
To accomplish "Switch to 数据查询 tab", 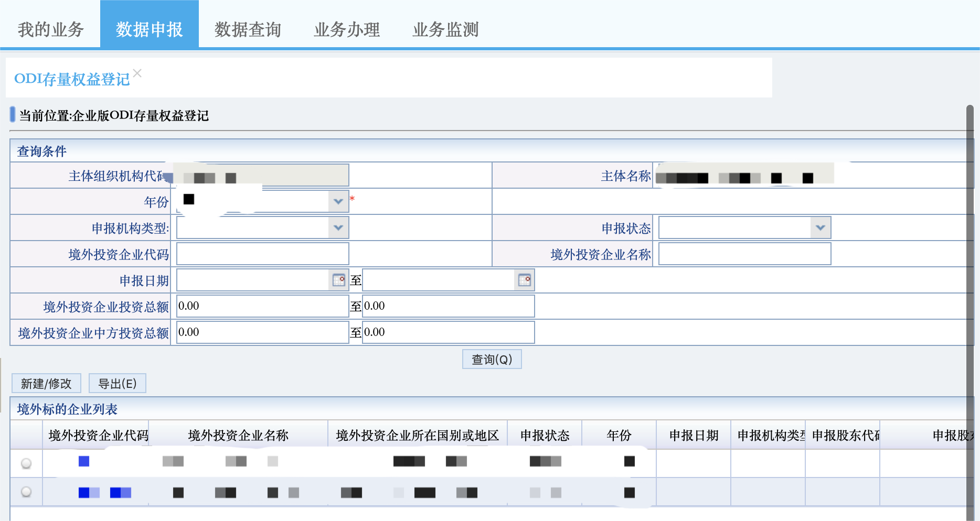I will coord(248,29).
